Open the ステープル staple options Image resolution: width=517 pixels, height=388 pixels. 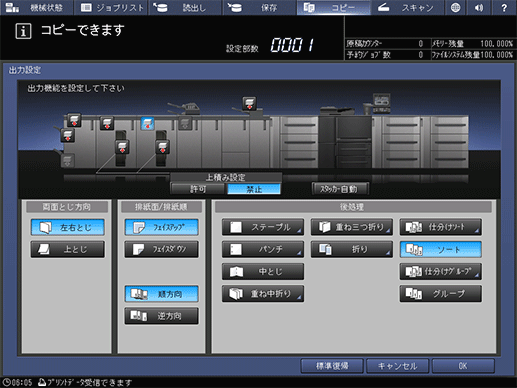pyautogui.click(x=263, y=227)
